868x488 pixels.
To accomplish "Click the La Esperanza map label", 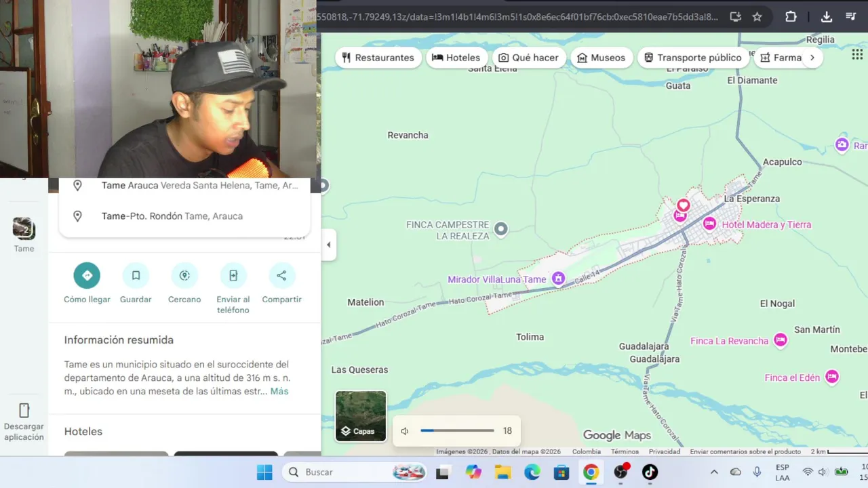I will click(x=751, y=199).
